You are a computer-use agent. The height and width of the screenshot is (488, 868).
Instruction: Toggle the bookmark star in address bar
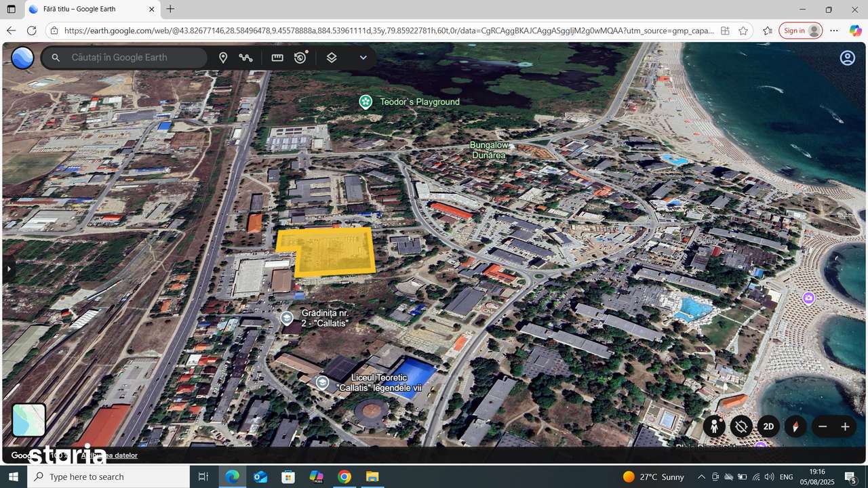(743, 30)
